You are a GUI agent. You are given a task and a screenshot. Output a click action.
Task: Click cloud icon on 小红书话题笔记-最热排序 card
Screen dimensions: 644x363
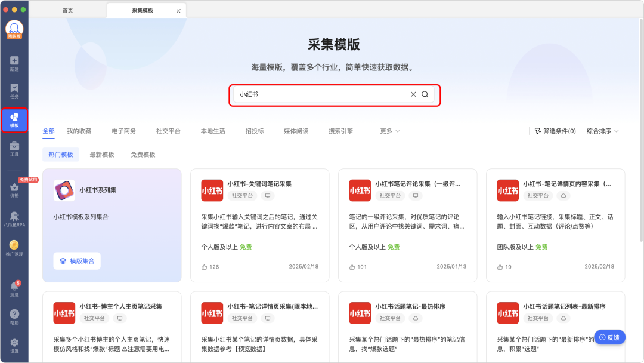pos(416,318)
